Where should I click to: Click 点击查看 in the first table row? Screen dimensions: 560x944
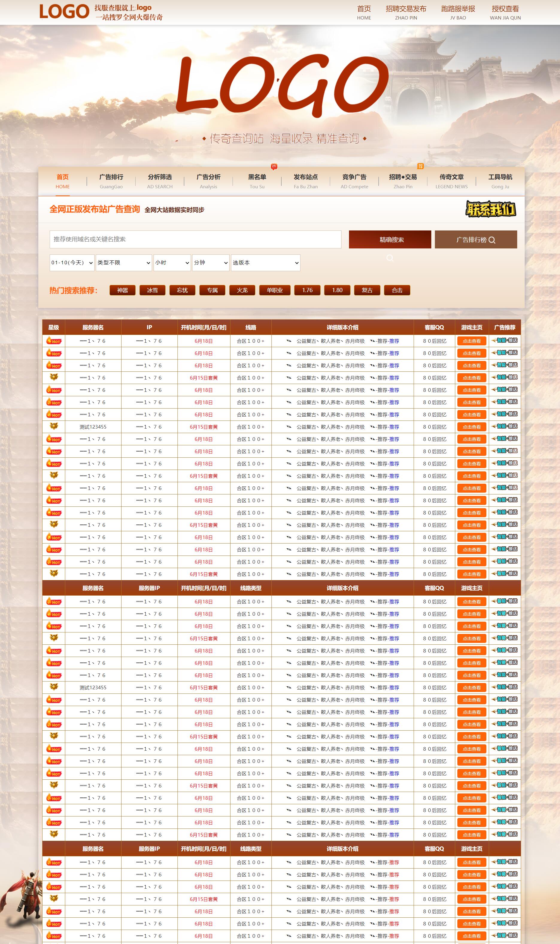coord(471,341)
